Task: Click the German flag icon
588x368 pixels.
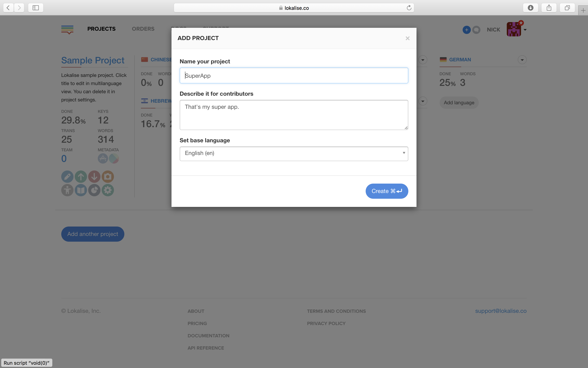Action: point(443,59)
